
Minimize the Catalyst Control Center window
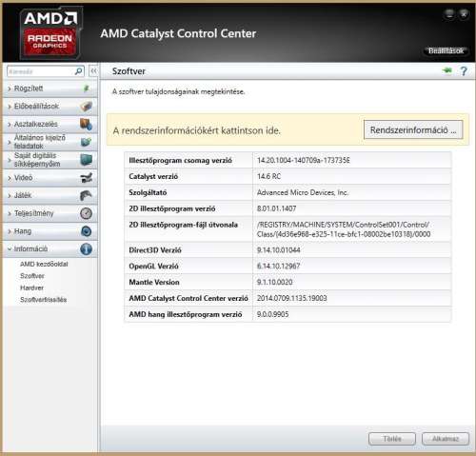pyautogui.click(x=449, y=14)
